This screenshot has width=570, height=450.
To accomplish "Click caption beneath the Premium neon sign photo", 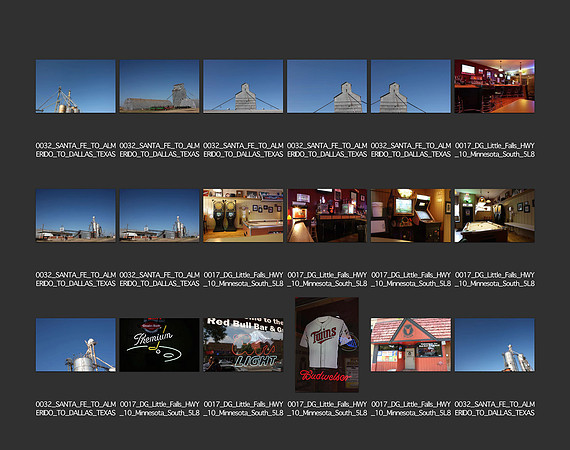I will pyautogui.click(x=159, y=409).
